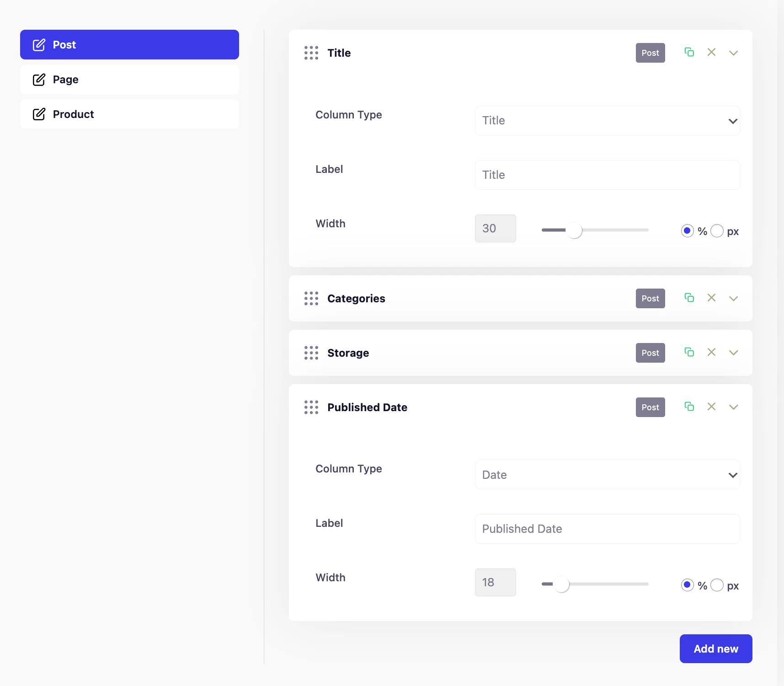This screenshot has height=686, width=784.
Task: Click the edit icon beside Product
Action: coord(39,114)
